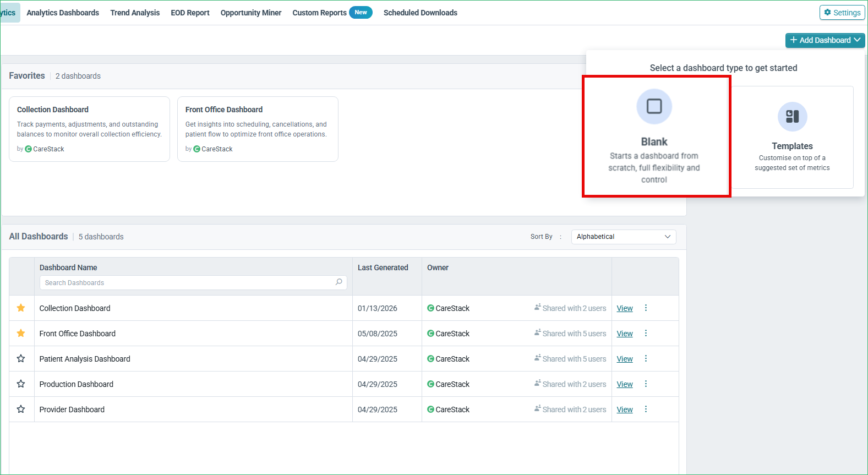Click the Search Dashboards input field
868x475 pixels.
pyautogui.click(x=193, y=282)
